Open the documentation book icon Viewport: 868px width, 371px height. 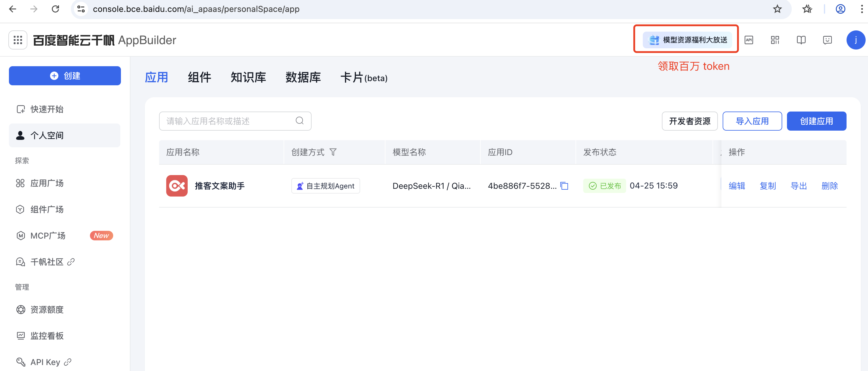click(x=801, y=40)
